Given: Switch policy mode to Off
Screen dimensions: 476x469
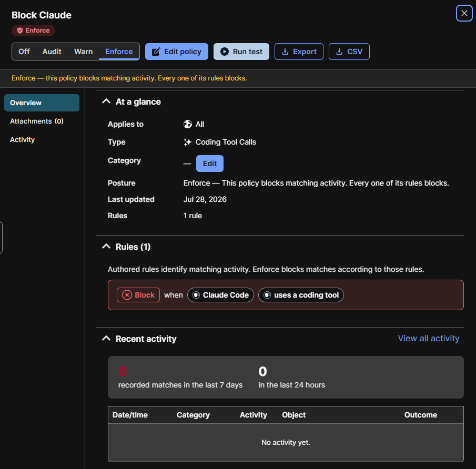Looking at the screenshot, I should 24,52.
